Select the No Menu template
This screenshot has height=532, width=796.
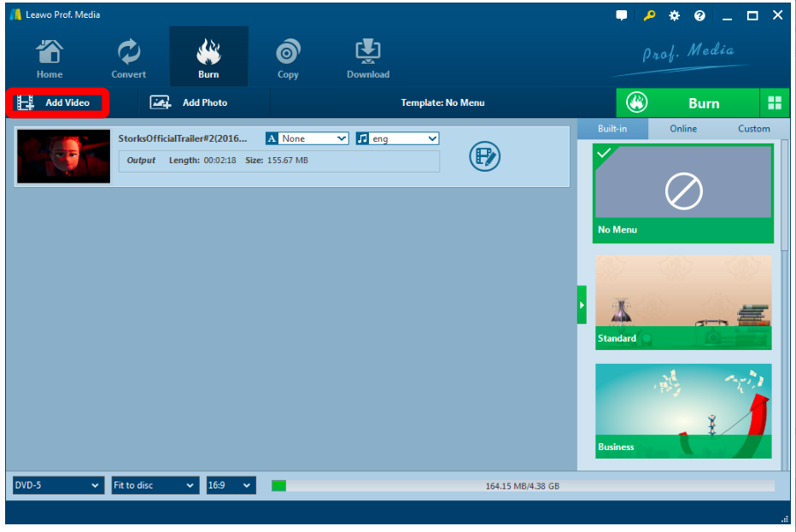point(682,193)
